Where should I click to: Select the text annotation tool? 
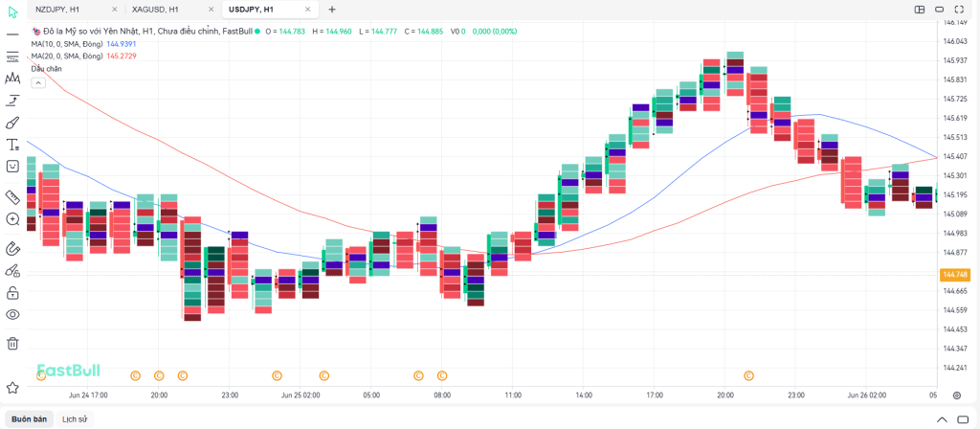tap(13, 145)
